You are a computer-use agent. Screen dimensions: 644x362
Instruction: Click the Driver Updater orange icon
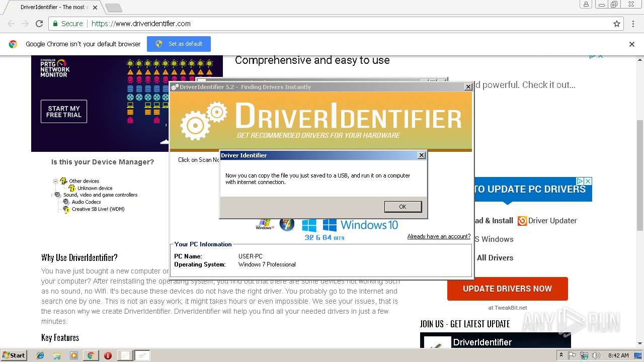click(x=522, y=221)
